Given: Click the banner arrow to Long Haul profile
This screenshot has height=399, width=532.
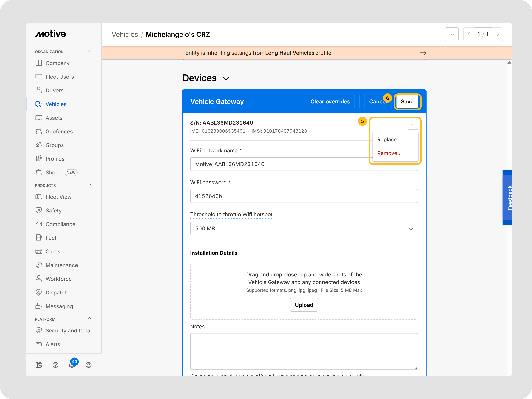Looking at the screenshot, I should (x=423, y=53).
